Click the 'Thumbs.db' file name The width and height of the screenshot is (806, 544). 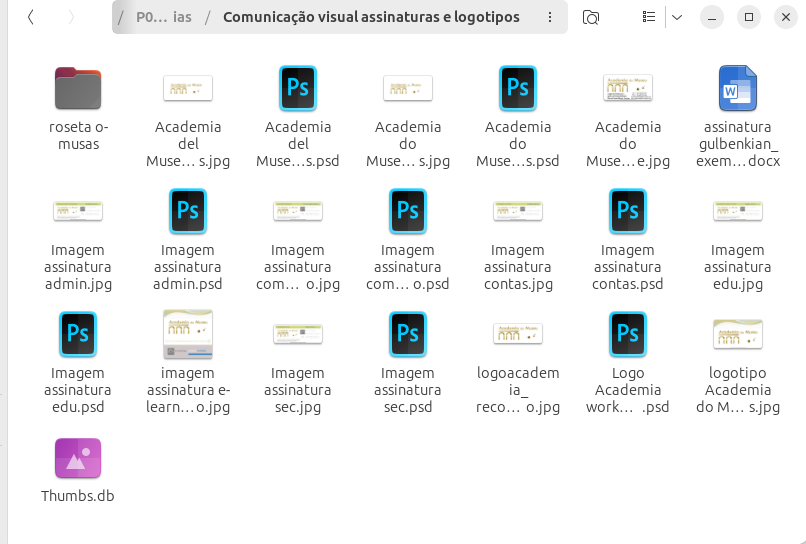[x=78, y=496]
